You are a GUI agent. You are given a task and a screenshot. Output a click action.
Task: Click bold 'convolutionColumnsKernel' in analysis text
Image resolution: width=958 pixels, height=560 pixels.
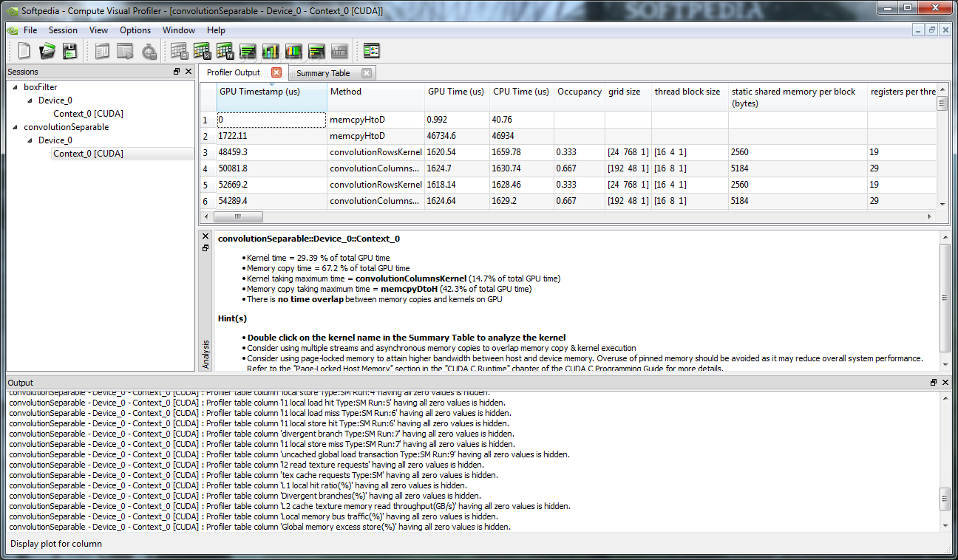[411, 279]
